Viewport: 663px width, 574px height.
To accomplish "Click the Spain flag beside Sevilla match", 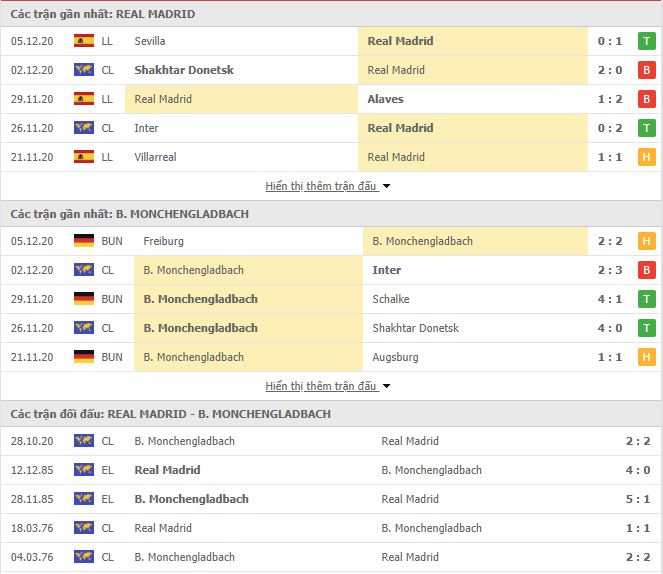I will [84, 41].
